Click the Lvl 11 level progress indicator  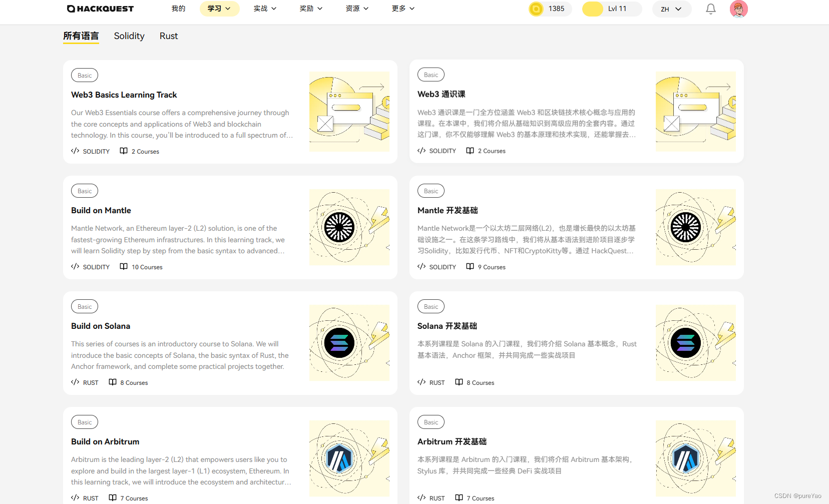click(x=612, y=9)
